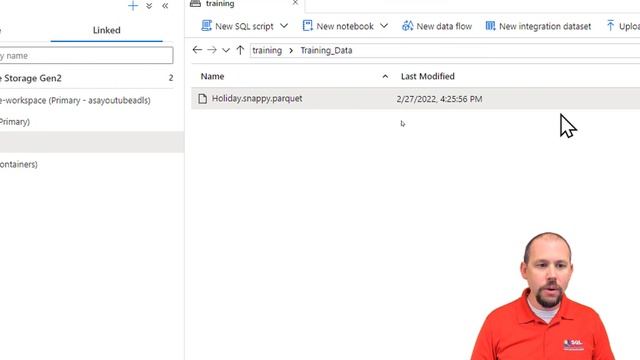
Task: Click the New SQL script label
Action: [244, 26]
